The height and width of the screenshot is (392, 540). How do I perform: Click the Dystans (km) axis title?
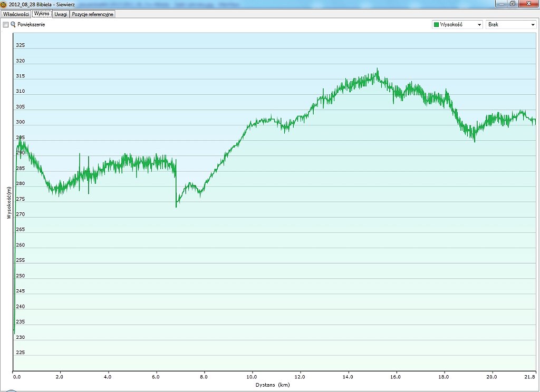pos(273,385)
